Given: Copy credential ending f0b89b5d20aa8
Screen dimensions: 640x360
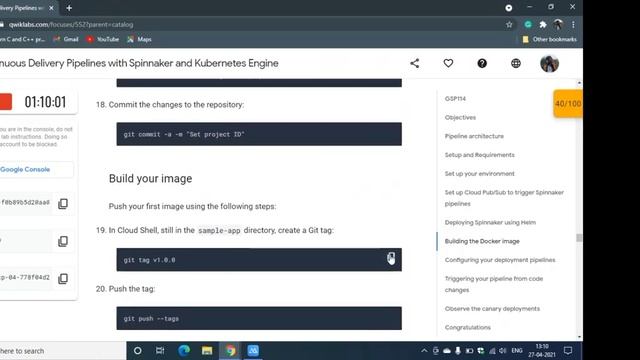Looking at the screenshot, I should [x=63, y=203].
